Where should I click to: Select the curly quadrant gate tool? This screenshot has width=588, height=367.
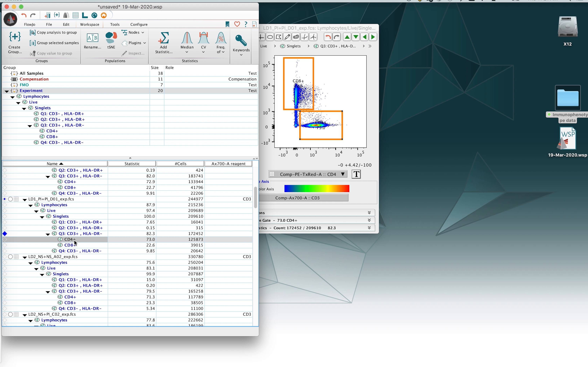point(304,37)
